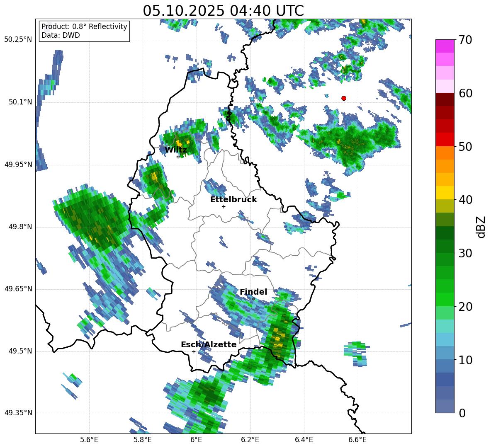Click the 49.95°N latitude tick label
Viewport: 491px width, 448px height.
[18, 165]
